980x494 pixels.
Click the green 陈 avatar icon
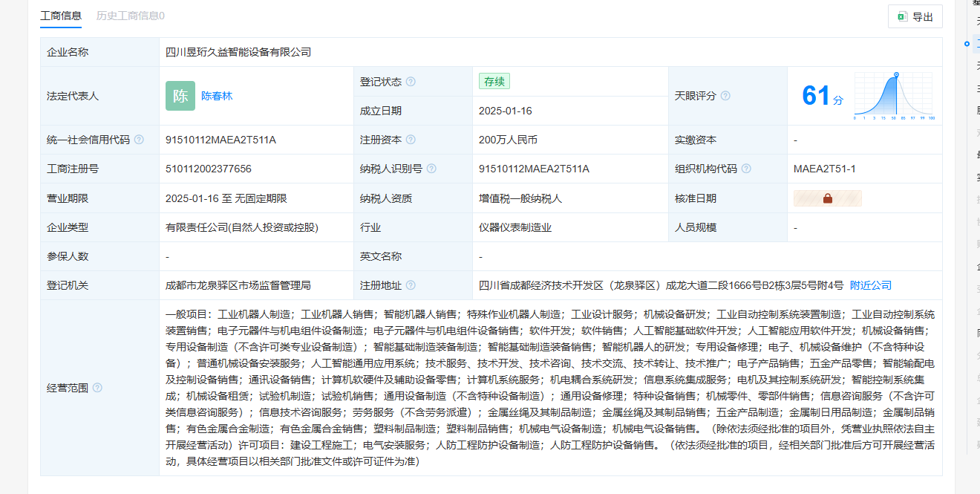[x=180, y=96]
